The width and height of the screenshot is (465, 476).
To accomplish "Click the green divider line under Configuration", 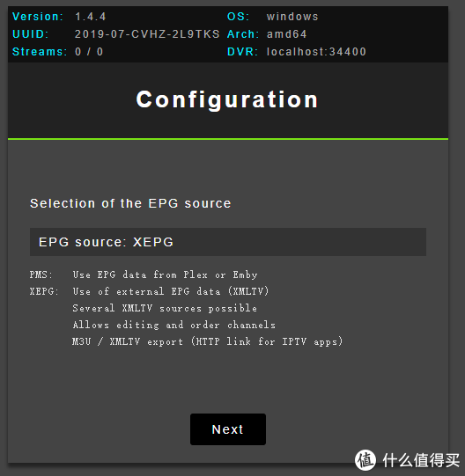I will 228,139.
